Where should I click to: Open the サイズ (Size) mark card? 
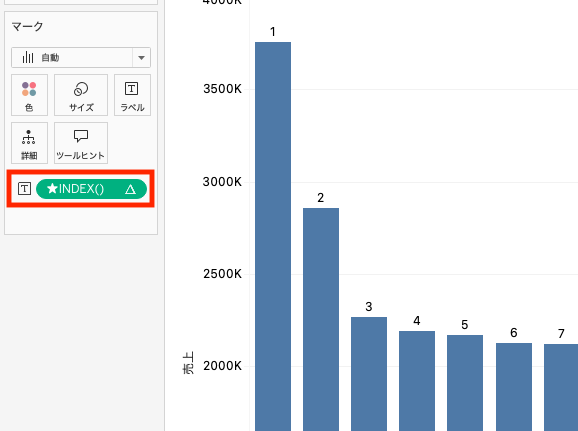(81, 95)
